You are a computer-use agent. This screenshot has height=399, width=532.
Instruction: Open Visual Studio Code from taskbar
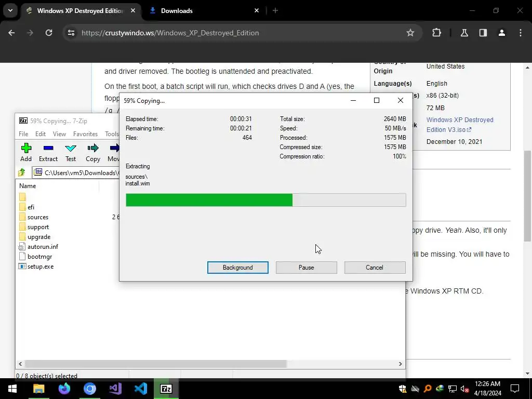coord(140,389)
